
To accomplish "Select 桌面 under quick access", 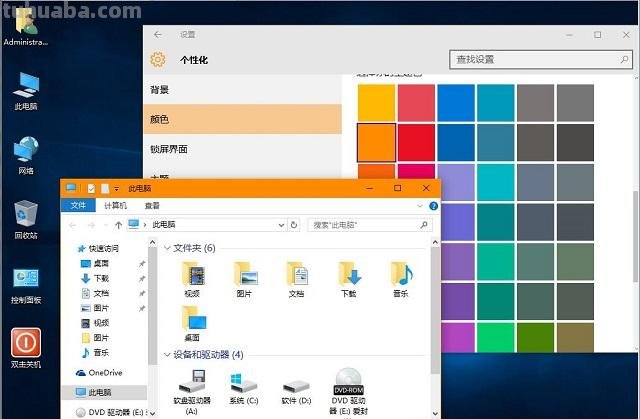I will [95, 264].
